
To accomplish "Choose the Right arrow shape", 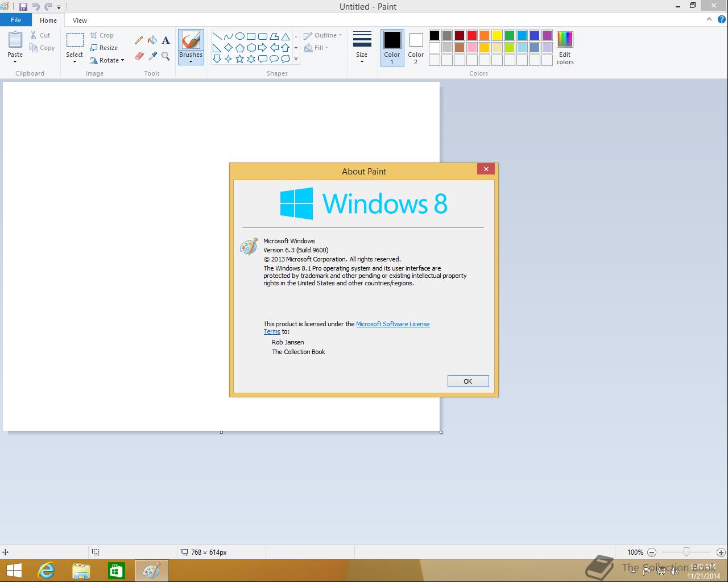I will click(262, 48).
